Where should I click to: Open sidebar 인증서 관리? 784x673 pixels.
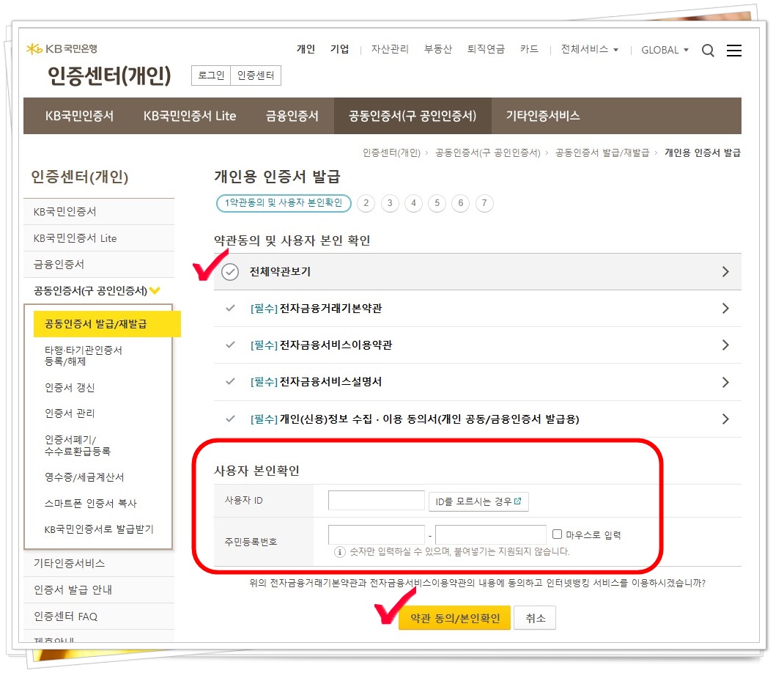pyautogui.click(x=70, y=413)
